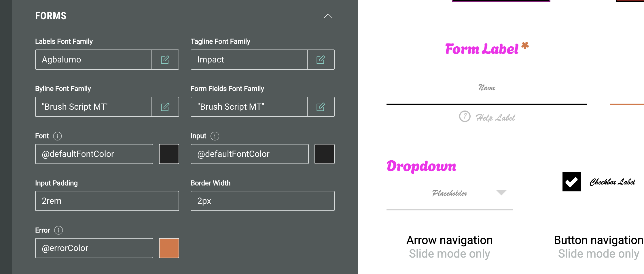Viewport: 644px width, 274px height.
Task: Open the Error color swatch picker
Action: click(x=169, y=248)
